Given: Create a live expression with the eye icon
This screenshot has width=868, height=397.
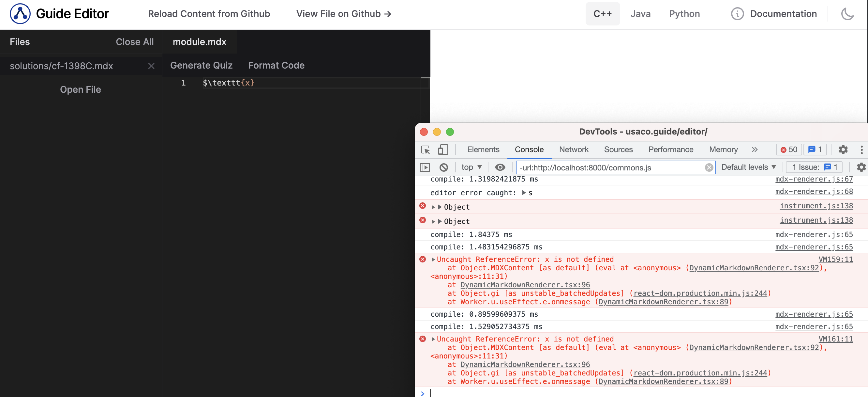Looking at the screenshot, I should click(500, 167).
